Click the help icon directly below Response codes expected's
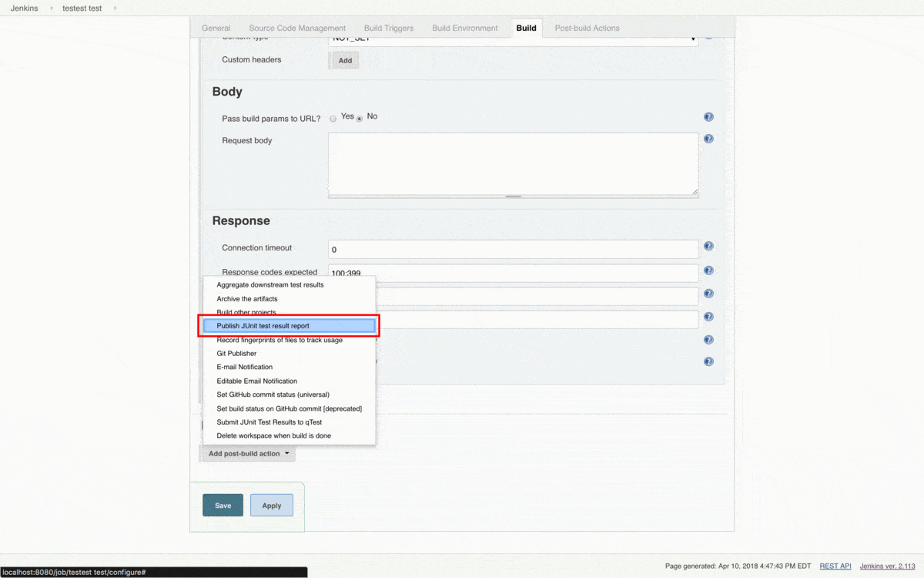This screenshot has width=924, height=578. [x=708, y=294]
